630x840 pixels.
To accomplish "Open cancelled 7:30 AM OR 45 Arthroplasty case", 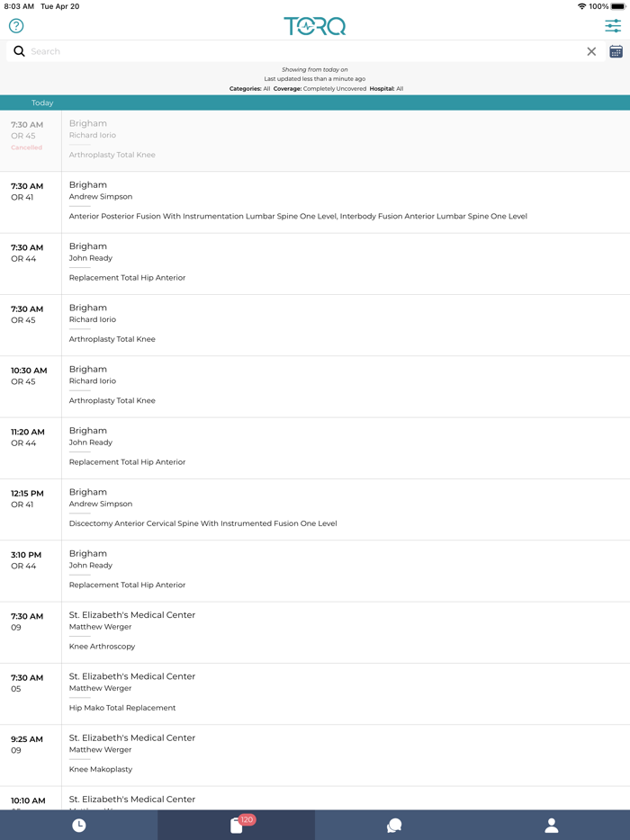I will pyautogui.click(x=315, y=140).
